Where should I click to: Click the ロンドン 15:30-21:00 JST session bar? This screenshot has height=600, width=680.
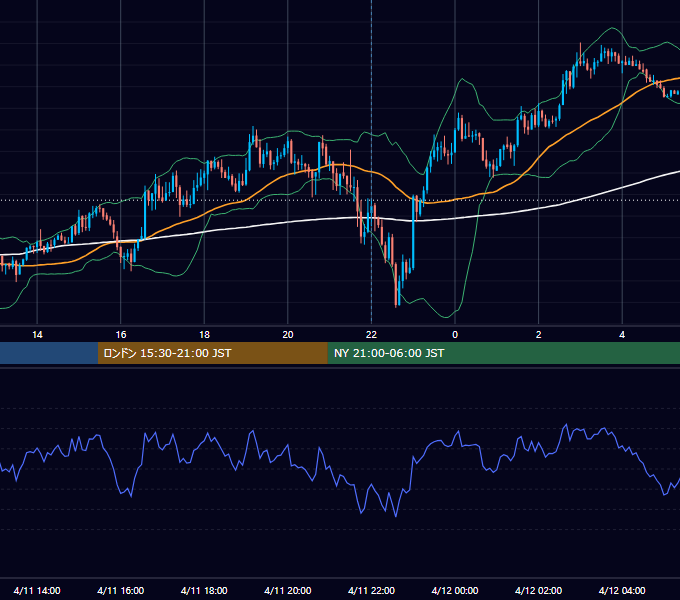click(212, 353)
